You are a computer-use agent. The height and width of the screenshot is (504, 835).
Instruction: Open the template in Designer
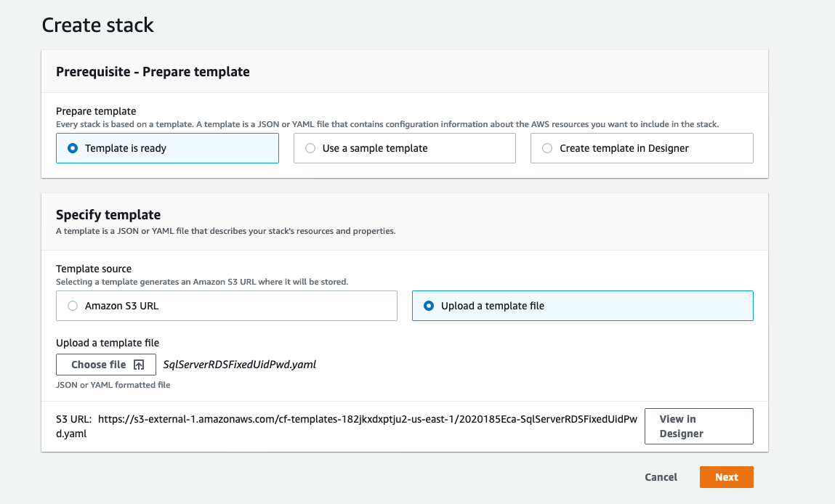point(698,426)
